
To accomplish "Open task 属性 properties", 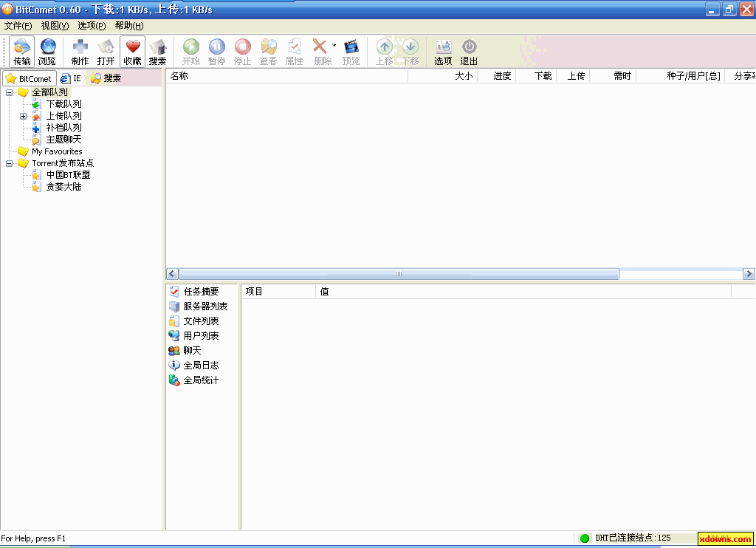I will (x=294, y=52).
